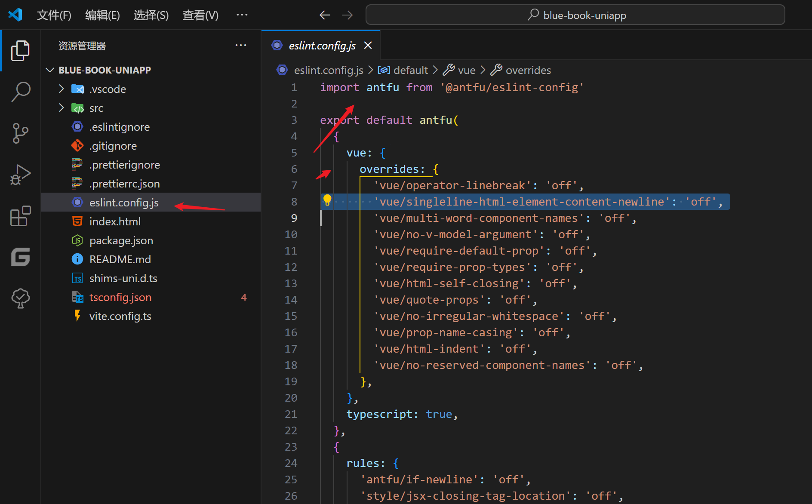This screenshot has height=504, width=812.
Task: Open .prettierrc.json file
Action: [151, 184]
